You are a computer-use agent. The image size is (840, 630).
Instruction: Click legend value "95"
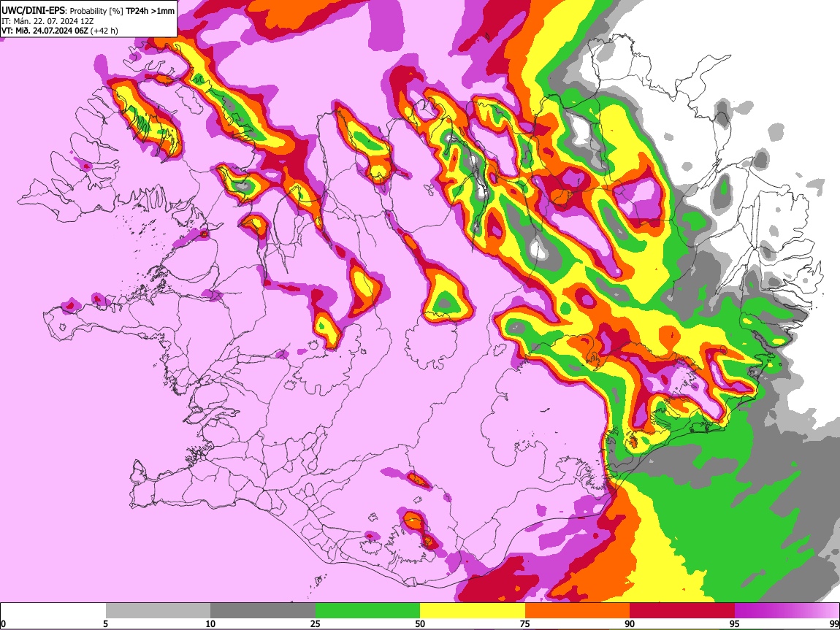coord(735,623)
